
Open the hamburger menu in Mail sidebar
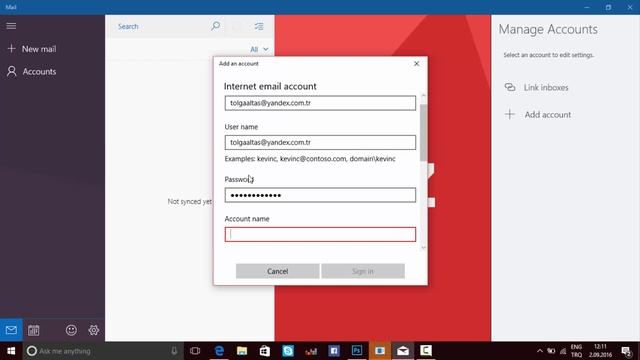11,26
